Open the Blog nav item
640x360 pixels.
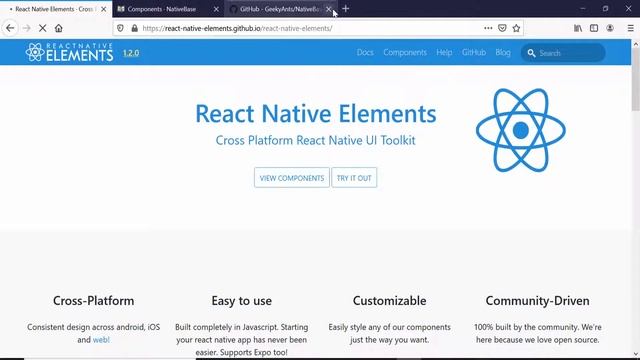point(503,53)
